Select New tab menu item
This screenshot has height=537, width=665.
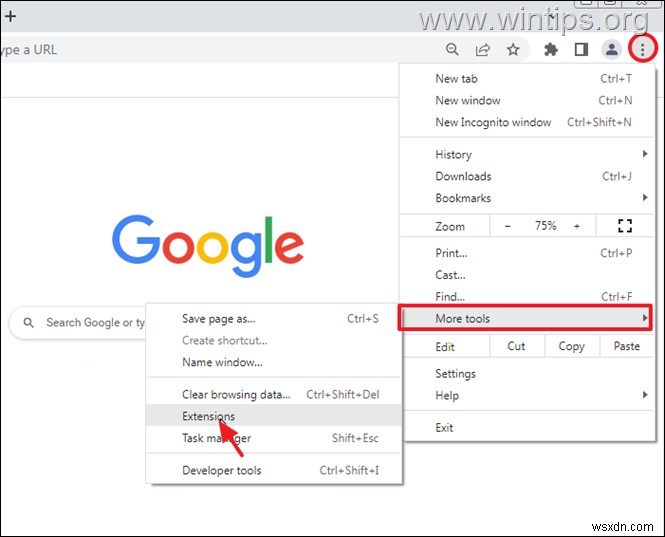(x=527, y=78)
